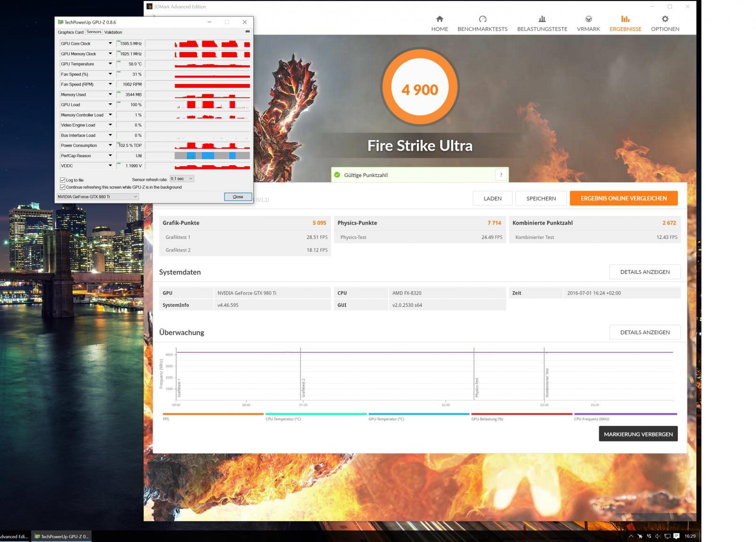Click the Physics-Test marker in monitoring chart

point(477,387)
